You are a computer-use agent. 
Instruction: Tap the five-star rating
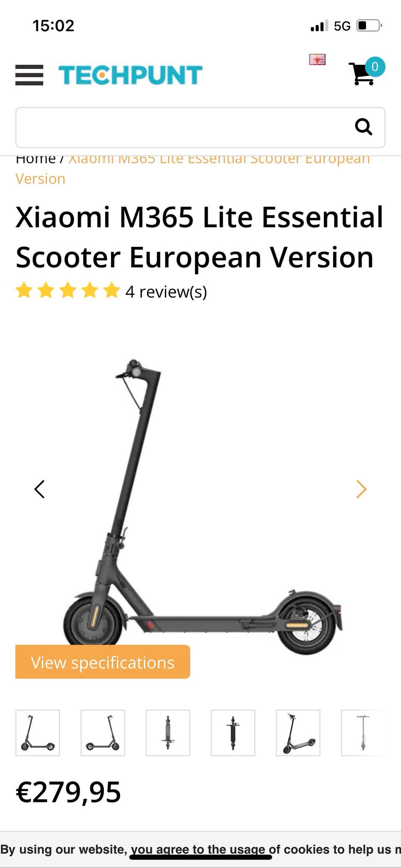68,290
